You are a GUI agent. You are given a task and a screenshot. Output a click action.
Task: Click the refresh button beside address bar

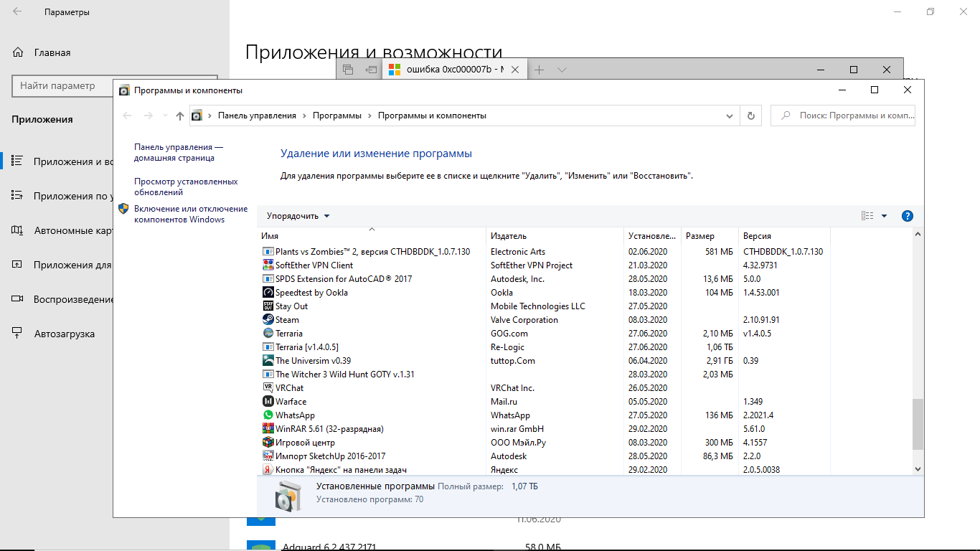pos(751,116)
